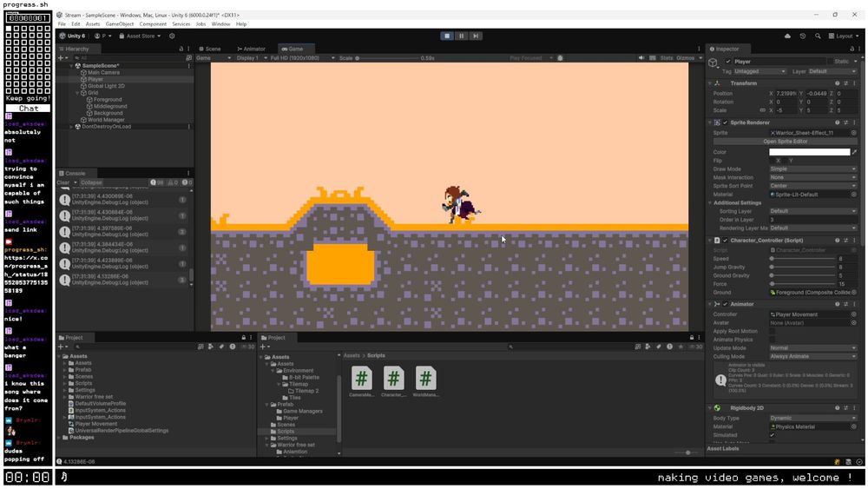Screen dimensions: 868x489
Task: Disable the Sprite Renderer component checkbox
Action: (x=725, y=122)
